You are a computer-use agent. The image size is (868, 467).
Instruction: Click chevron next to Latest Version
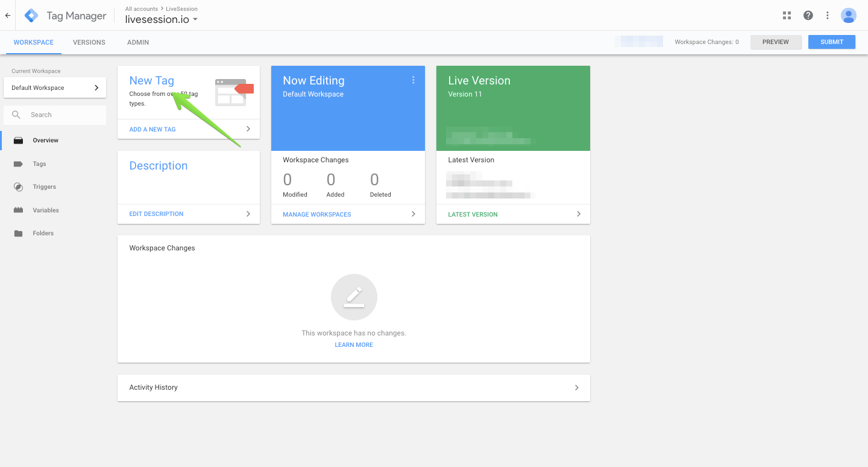(x=579, y=214)
